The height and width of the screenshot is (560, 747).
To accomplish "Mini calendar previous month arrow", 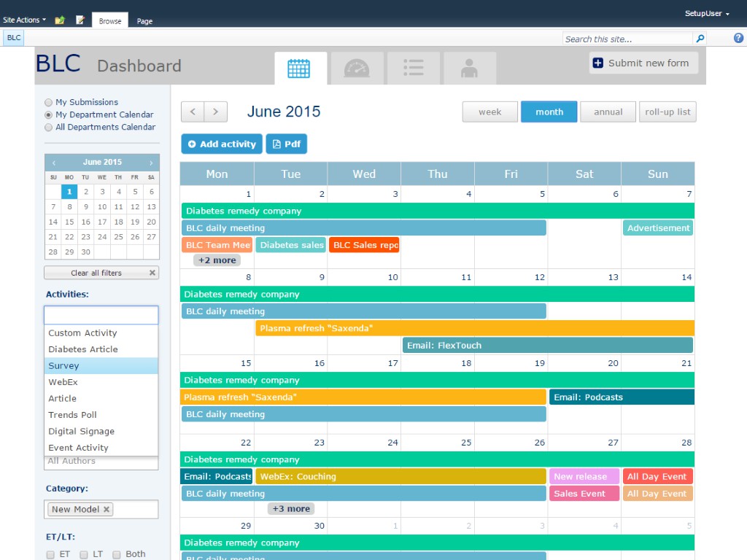I will [54, 163].
